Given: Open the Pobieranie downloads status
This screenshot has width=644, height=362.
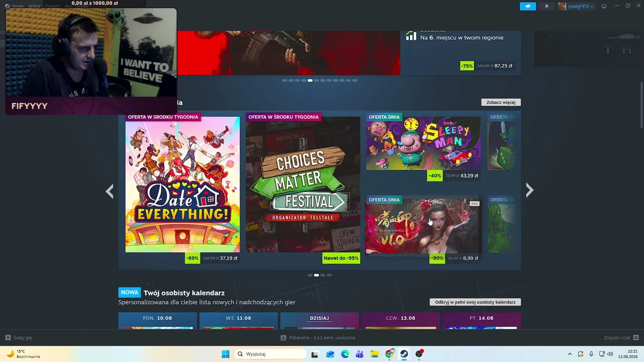Looking at the screenshot, I should pyautogui.click(x=318, y=338).
